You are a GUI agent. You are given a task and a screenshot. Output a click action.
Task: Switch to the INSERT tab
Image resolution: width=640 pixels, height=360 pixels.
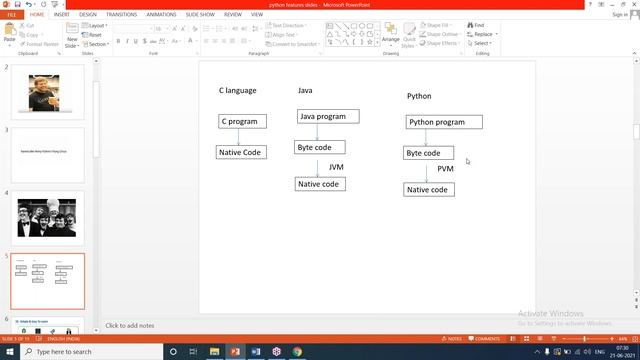coord(62,14)
